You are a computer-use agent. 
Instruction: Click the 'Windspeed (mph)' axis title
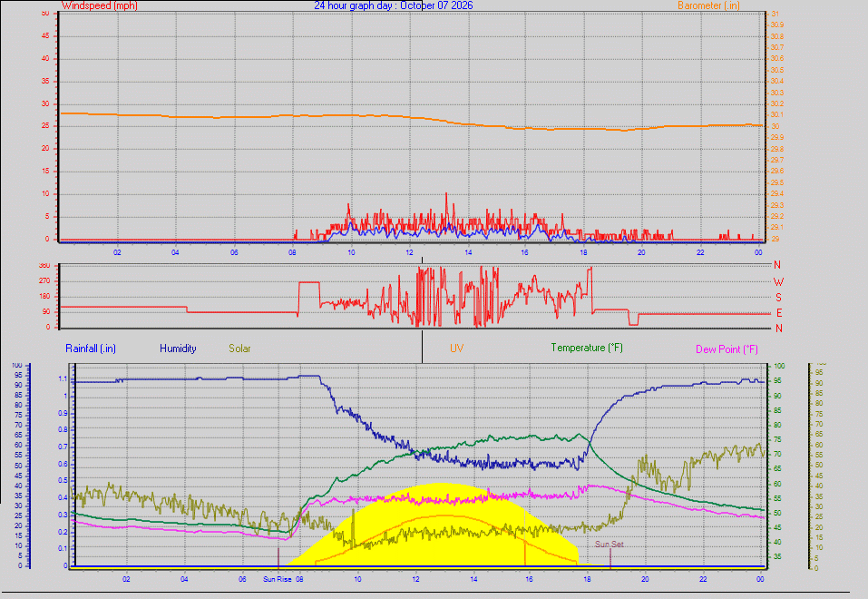pos(100,5)
